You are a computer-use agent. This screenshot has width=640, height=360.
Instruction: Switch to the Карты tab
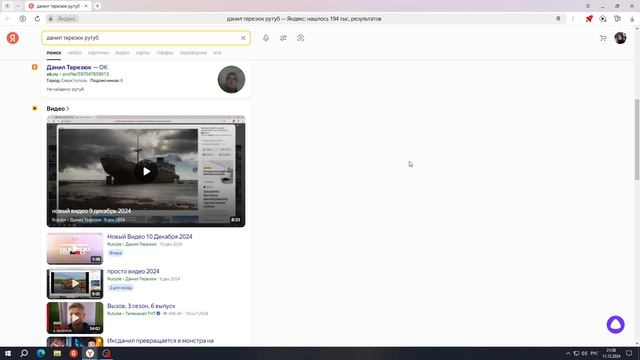143,53
